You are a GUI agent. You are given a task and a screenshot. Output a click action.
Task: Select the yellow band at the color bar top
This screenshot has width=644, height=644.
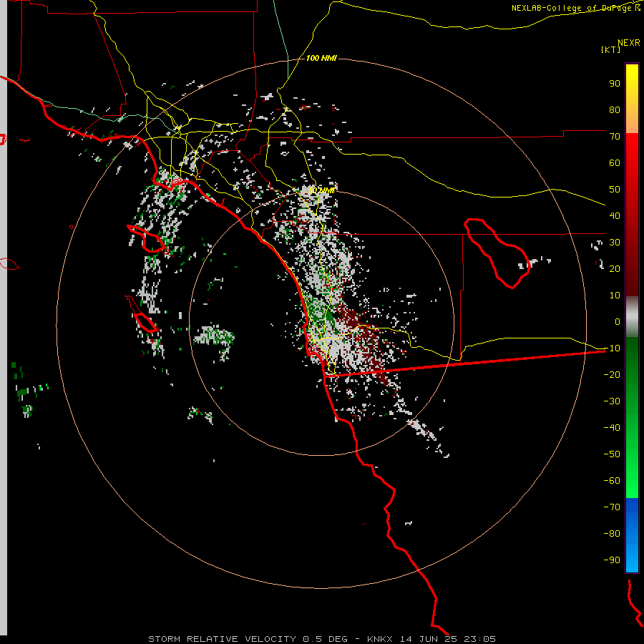(x=632, y=99)
